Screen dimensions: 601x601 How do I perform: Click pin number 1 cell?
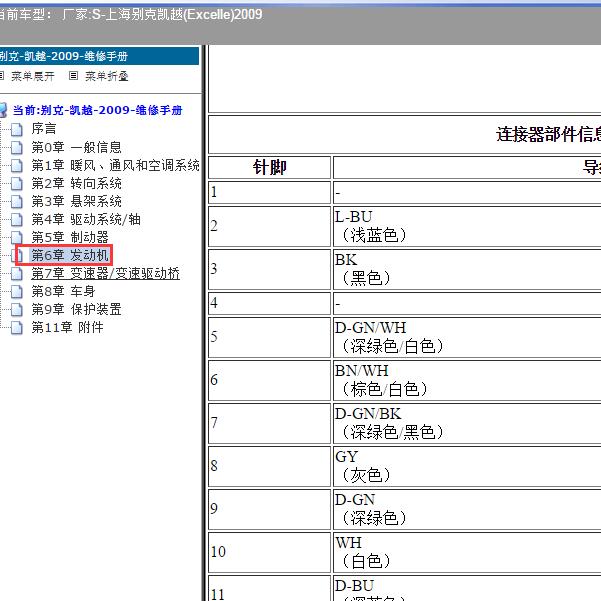pos(269,192)
